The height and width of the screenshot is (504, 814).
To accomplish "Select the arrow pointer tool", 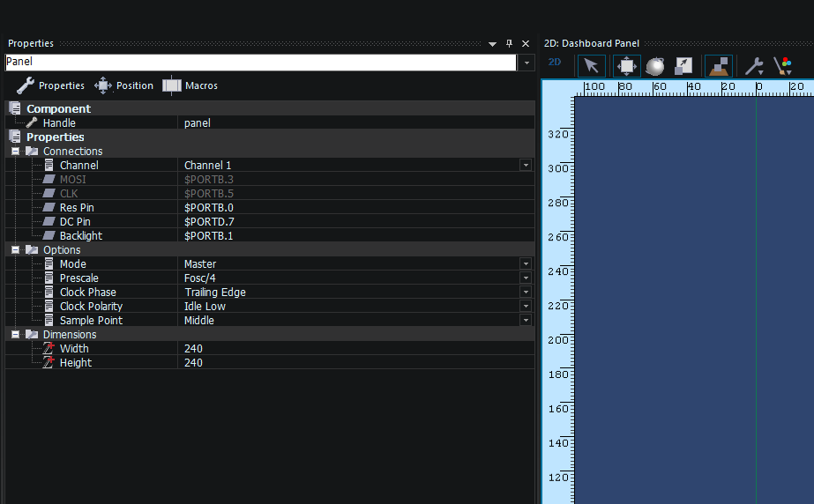I will (591, 66).
